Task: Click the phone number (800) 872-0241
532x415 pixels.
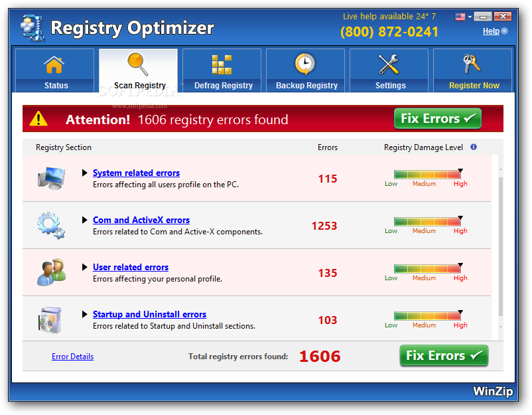Action: point(389,32)
